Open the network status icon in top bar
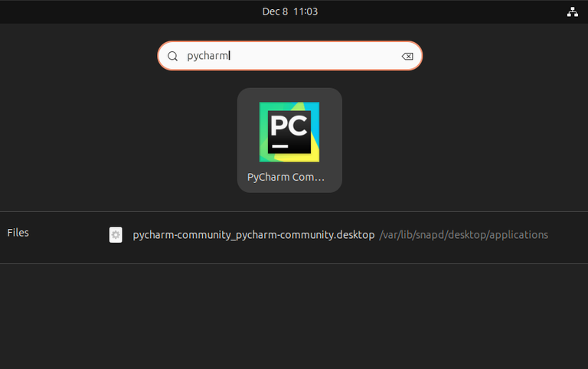 572,12
